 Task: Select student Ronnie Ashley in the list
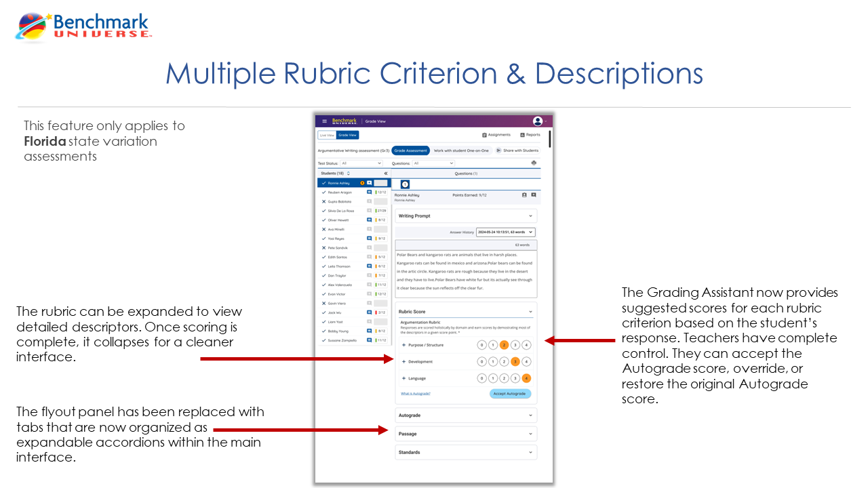click(354, 183)
